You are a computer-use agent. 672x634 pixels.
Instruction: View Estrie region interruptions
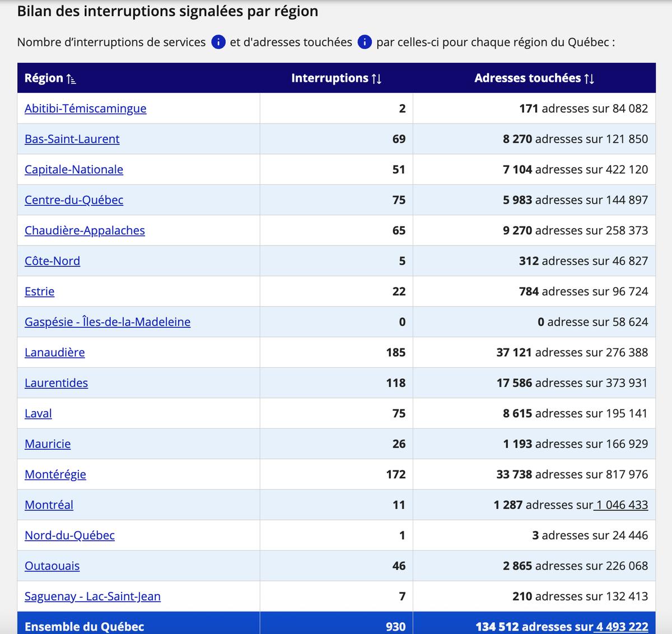[39, 292]
